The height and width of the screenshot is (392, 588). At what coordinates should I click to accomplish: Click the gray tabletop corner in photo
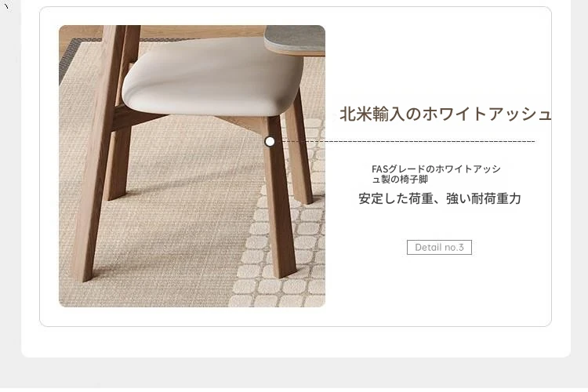pos(295,40)
